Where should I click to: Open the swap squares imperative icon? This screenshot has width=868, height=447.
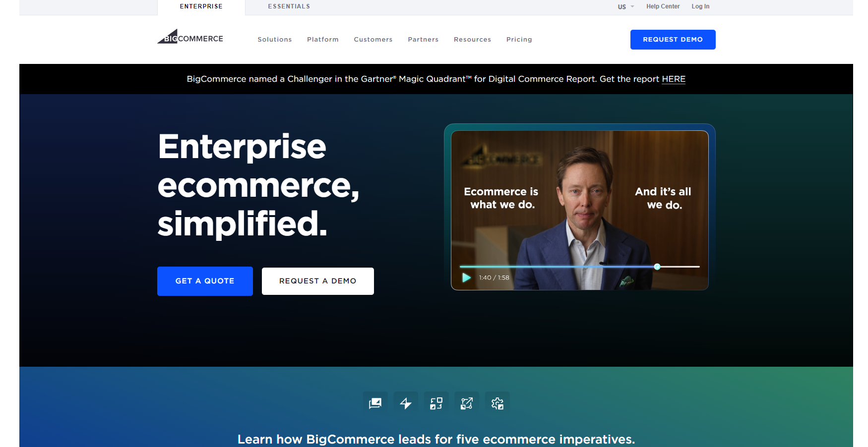(x=436, y=403)
